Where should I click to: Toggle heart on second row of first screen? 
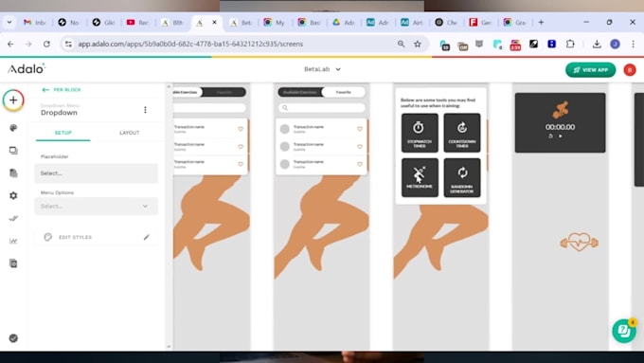[241, 147]
